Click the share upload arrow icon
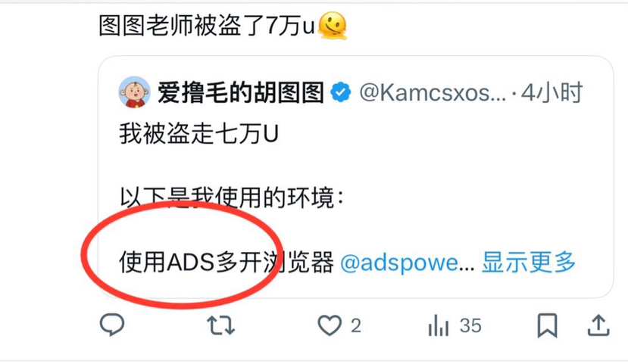628x364 pixels. [x=598, y=325]
